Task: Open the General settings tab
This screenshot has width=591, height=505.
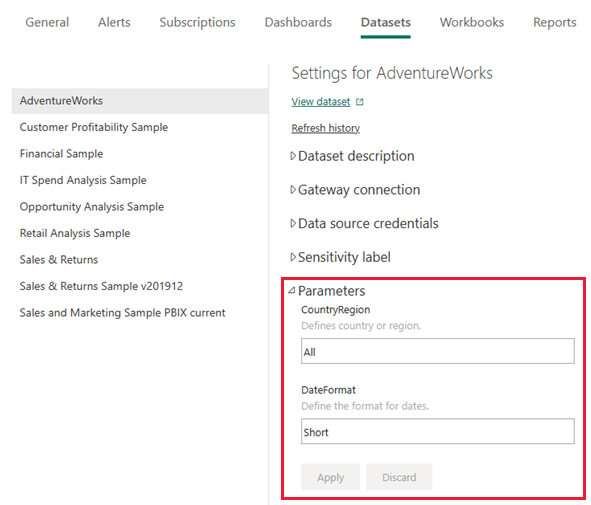Action: [47, 23]
